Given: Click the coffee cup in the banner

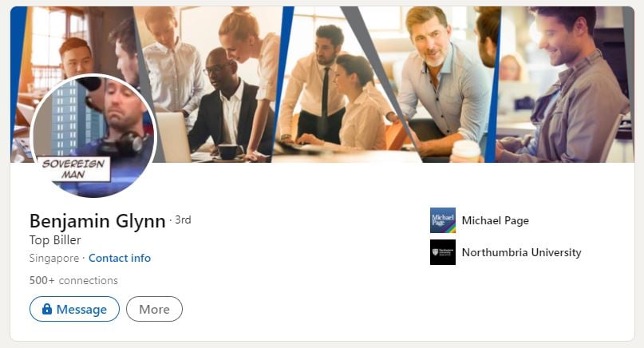Looking at the screenshot, I should point(466,151).
